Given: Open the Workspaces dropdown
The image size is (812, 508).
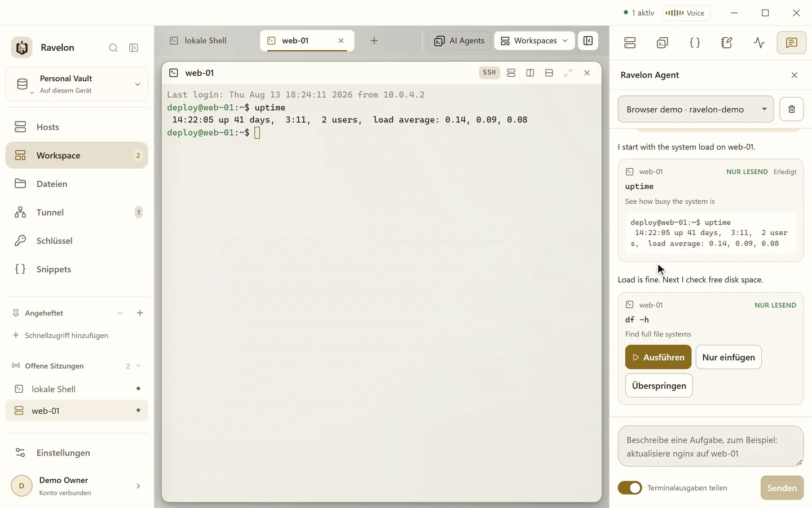Looking at the screenshot, I should click(x=535, y=41).
